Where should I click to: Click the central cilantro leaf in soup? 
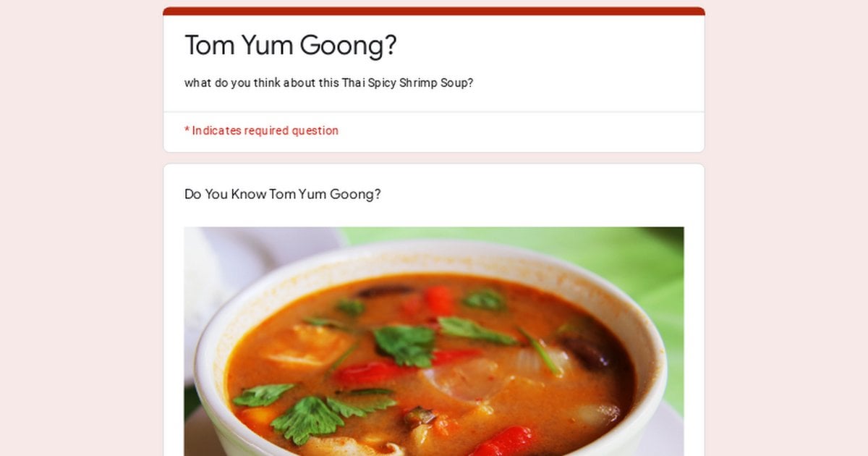405,344
